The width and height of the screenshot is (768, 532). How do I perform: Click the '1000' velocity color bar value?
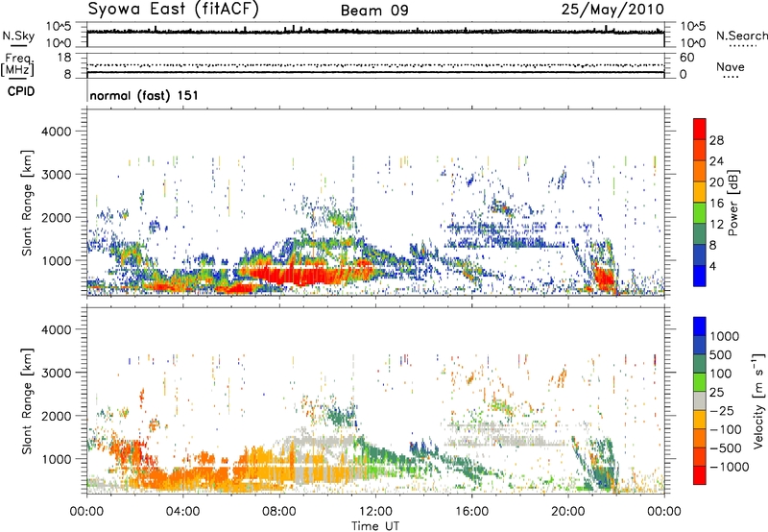725,336
